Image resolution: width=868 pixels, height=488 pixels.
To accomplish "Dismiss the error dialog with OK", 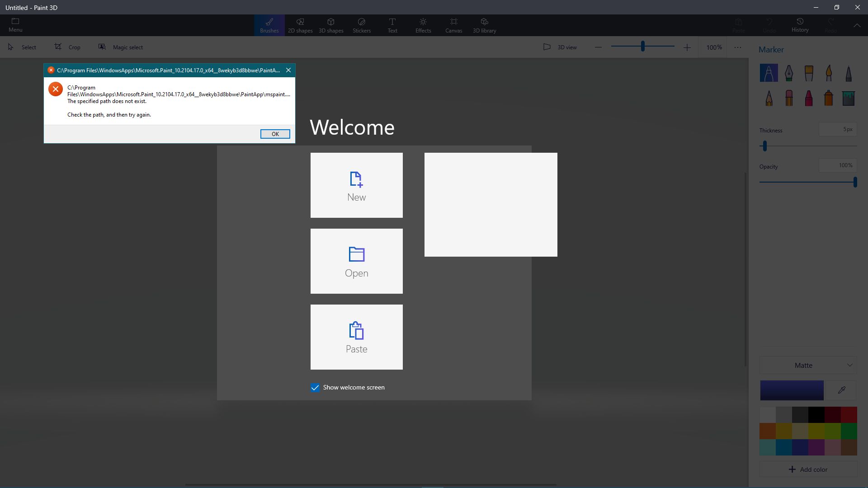I will coord(274,134).
